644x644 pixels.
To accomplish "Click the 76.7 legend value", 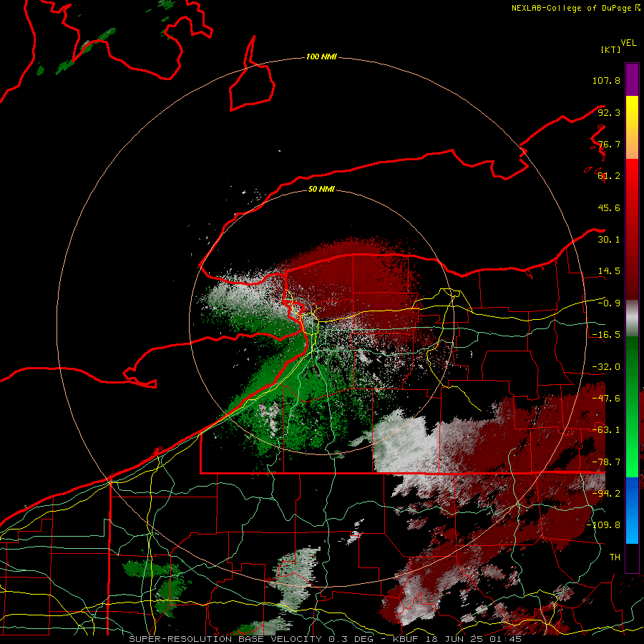I will (609, 144).
